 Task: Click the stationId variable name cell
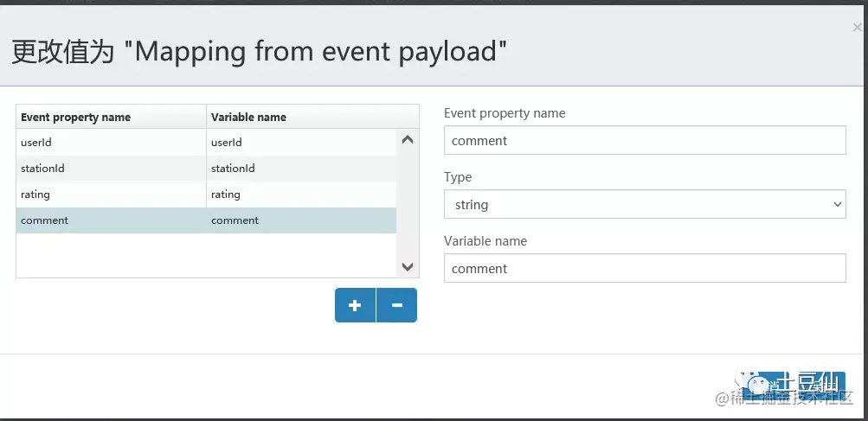coord(302,169)
